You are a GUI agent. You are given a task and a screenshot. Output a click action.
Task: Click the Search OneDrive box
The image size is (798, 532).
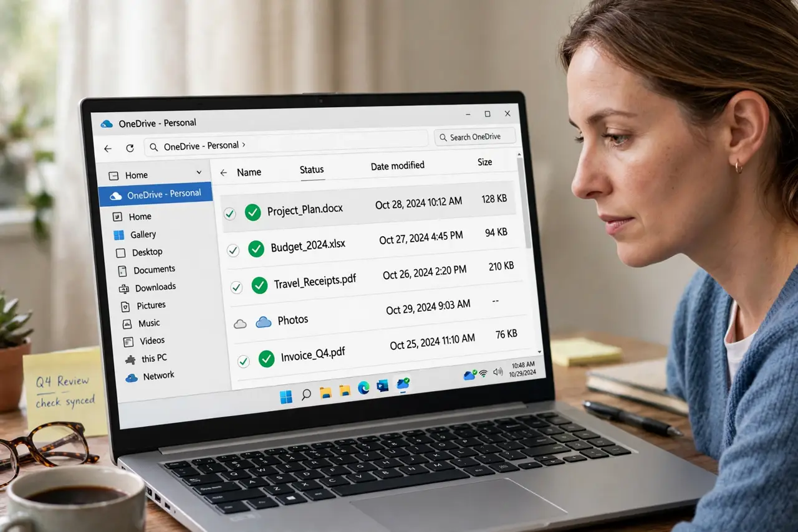(x=475, y=137)
